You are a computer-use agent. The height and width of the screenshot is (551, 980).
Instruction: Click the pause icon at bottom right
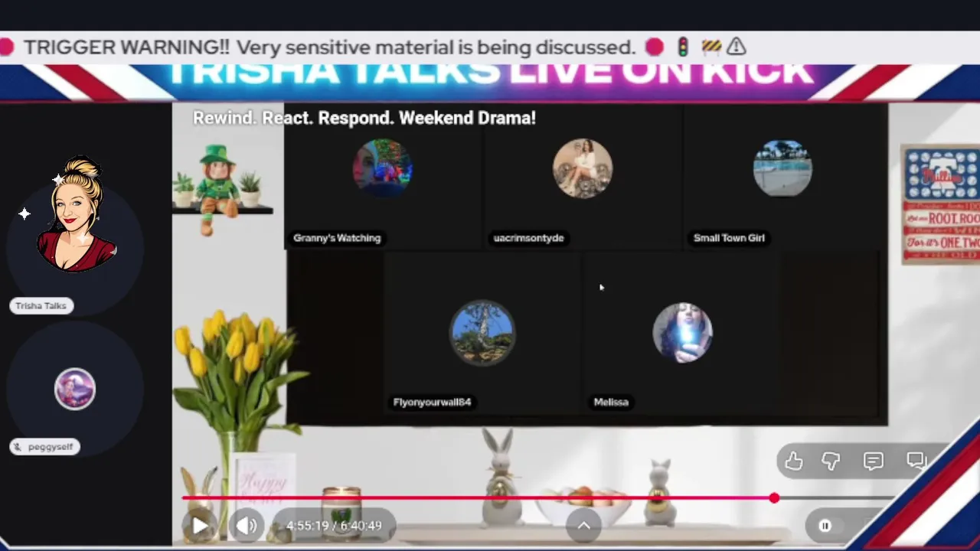[825, 526]
